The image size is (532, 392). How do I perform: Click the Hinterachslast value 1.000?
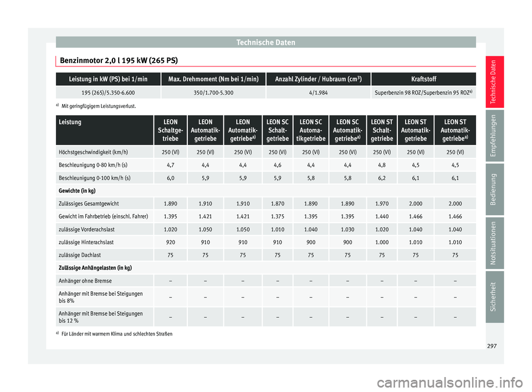coord(382,243)
